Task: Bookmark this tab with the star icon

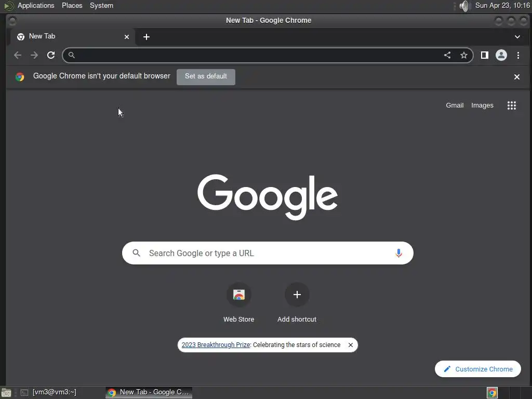Action: coord(464,55)
